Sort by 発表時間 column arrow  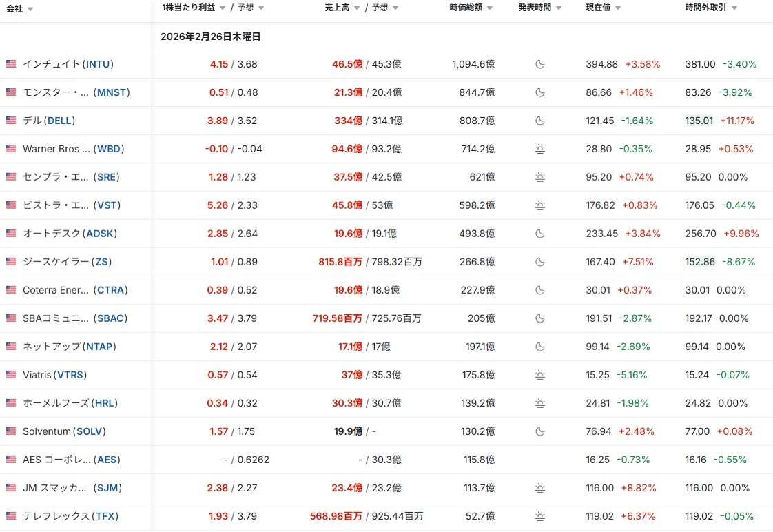558,8
